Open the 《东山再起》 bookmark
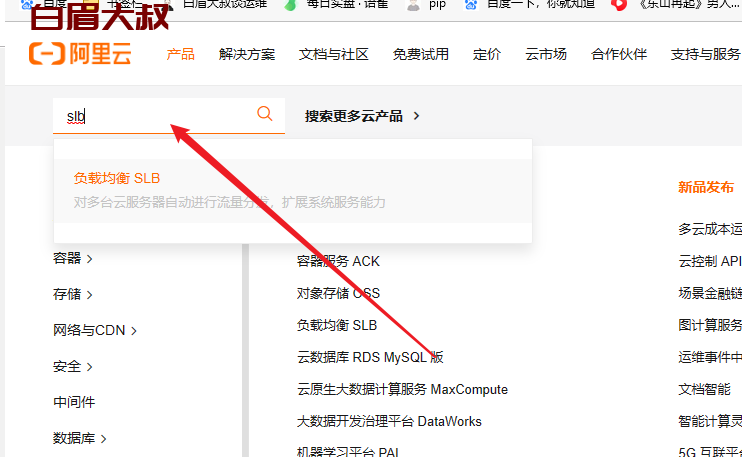Screen dimensions: 742x457 (676, 5)
